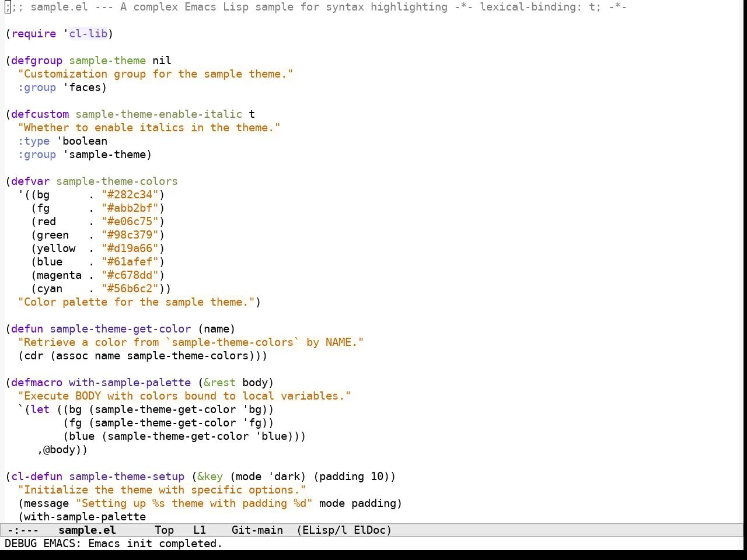
Task: Click the defvar keyword
Action: point(30,181)
